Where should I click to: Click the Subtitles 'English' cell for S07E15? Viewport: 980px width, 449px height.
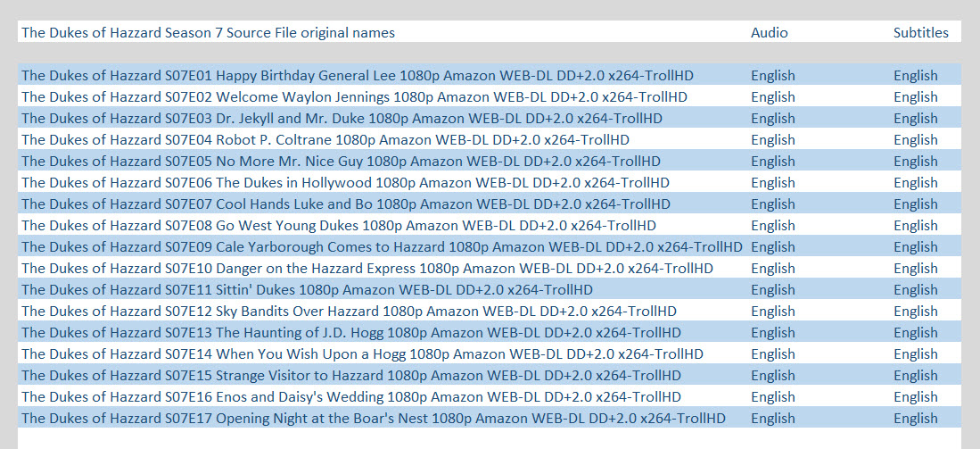coord(916,375)
